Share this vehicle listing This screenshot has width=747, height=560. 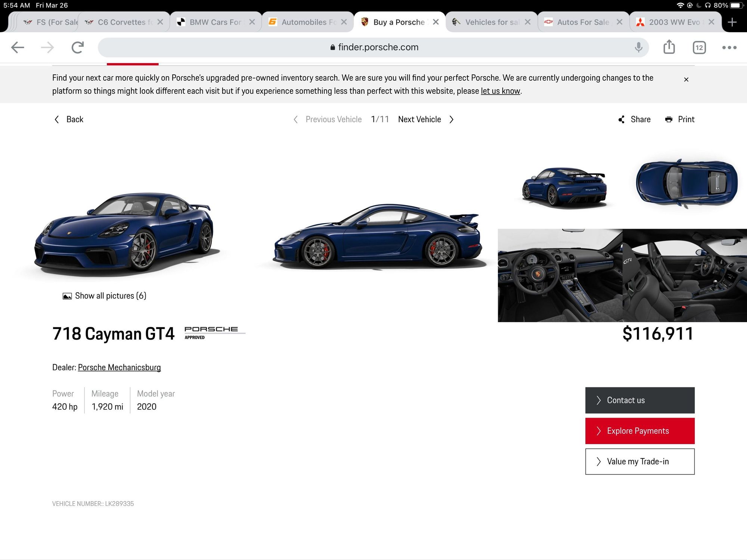coord(635,120)
